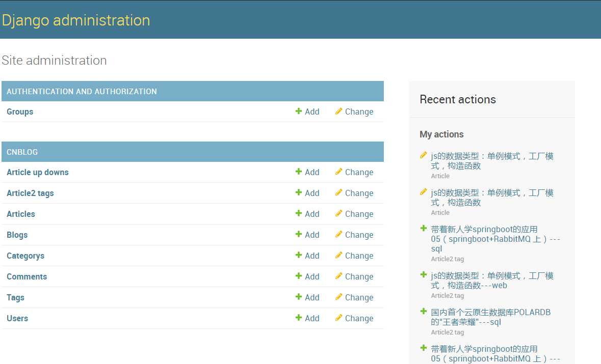Open the Articles model list
The image size is (601, 364).
(21, 214)
